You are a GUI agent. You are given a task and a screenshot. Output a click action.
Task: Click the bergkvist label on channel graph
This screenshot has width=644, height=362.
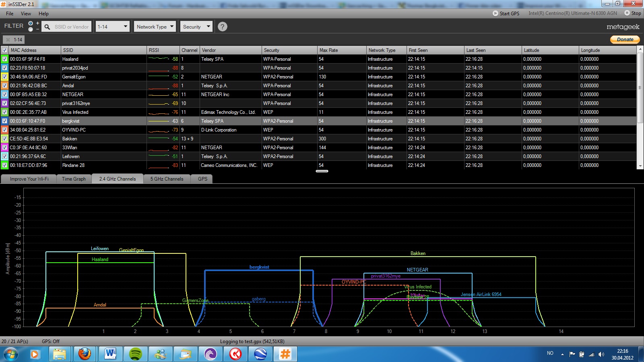pyautogui.click(x=259, y=267)
